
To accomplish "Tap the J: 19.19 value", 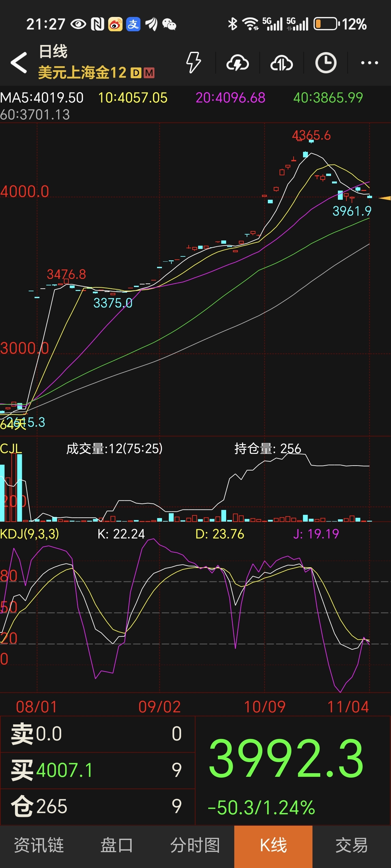I will pyautogui.click(x=316, y=534).
